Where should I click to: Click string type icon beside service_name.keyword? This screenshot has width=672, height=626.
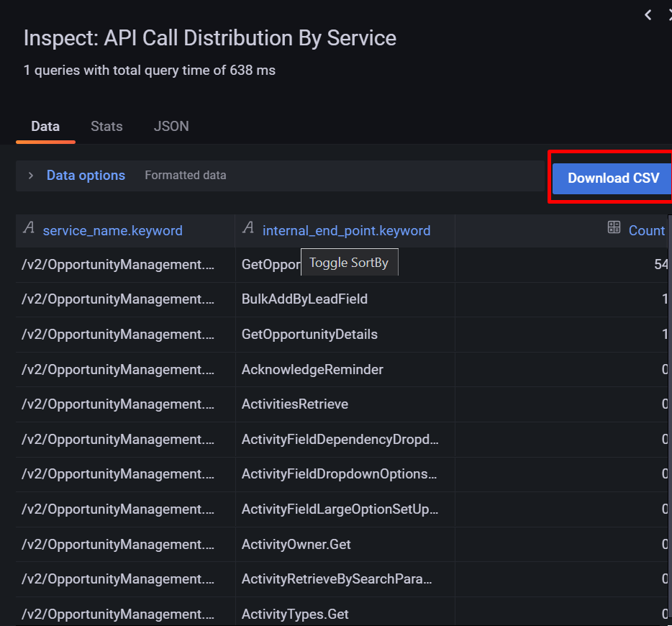click(29, 229)
